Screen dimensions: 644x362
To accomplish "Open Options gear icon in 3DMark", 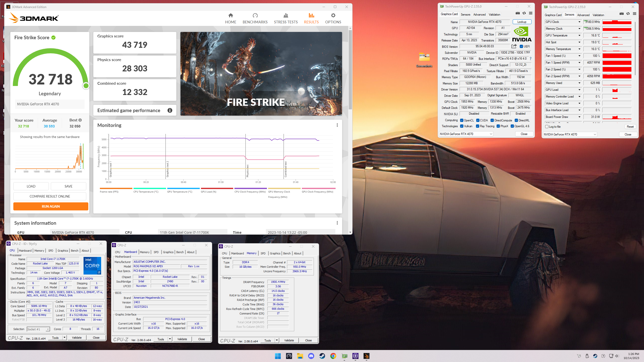I will 333,15.
